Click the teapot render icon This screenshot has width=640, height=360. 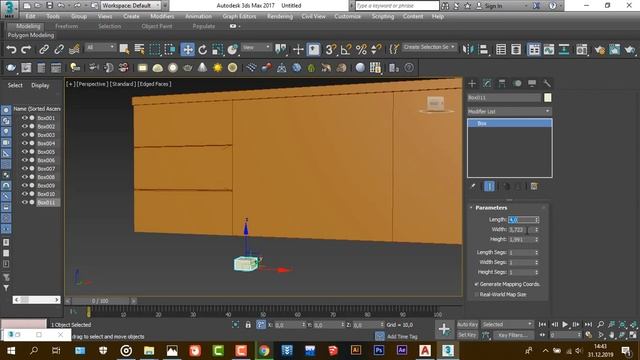[630, 49]
